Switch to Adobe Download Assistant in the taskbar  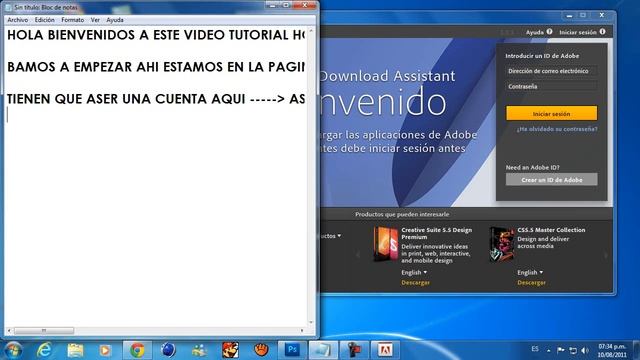(385, 350)
